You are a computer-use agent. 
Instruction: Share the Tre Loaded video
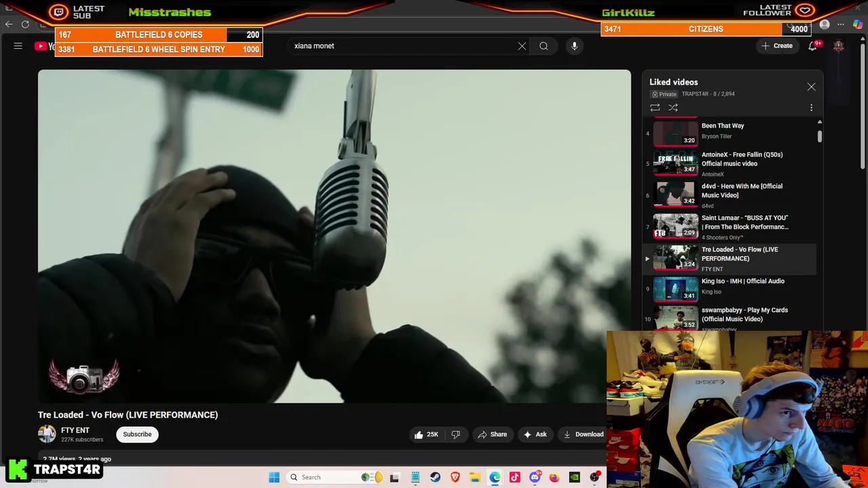point(492,434)
